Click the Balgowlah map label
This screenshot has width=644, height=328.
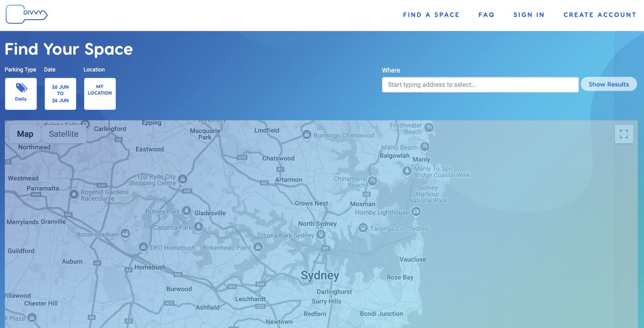click(394, 155)
